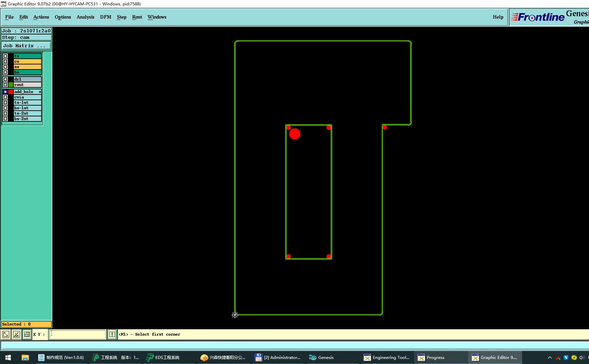Viewport: 589px width, 364px height.
Task: Open the Analysis menu
Action: point(85,17)
